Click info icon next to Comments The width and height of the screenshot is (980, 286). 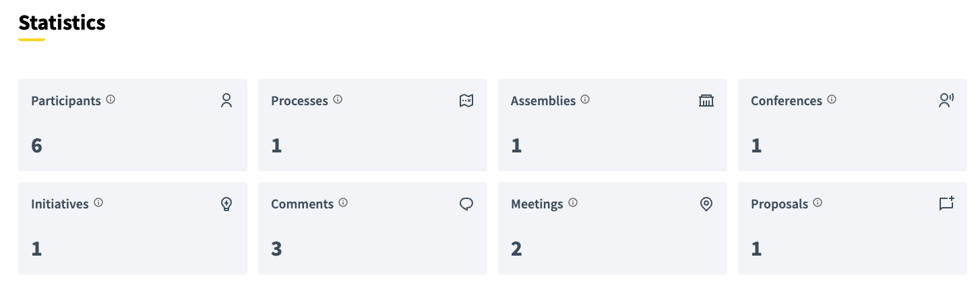pyautogui.click(x=343, y=202)
